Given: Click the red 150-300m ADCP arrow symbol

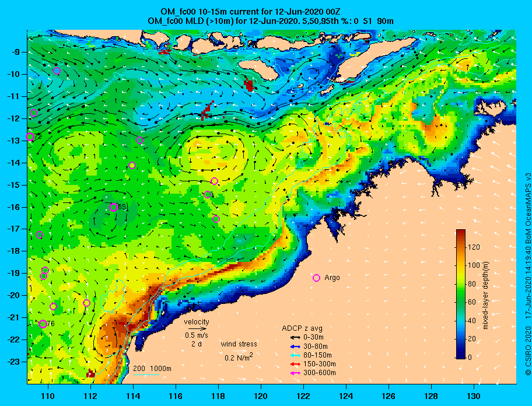Looking at the screenshot, I should click(x=295, y=364).
